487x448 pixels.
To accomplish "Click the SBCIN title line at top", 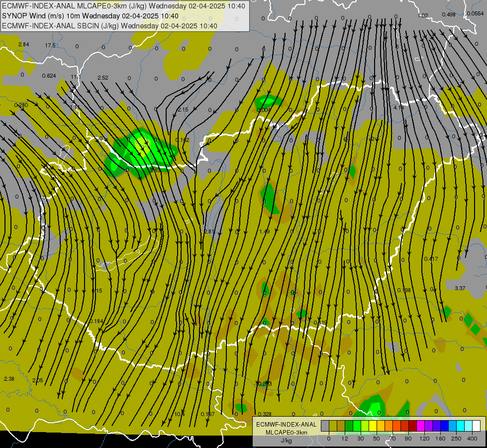I will (x=109, y=26).
